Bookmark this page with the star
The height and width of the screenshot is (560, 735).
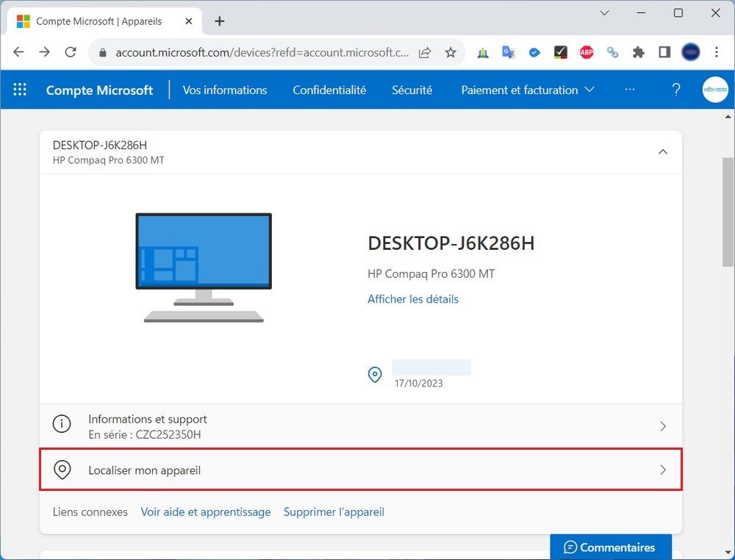coord(451,52)
